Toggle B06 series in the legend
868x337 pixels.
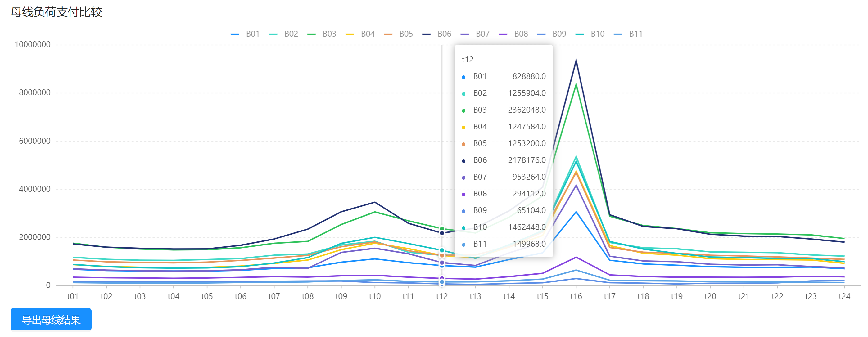pos(437,34)
